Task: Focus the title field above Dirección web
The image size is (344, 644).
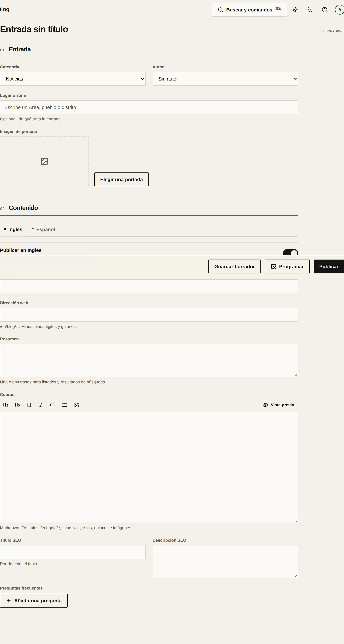Action: 149,286
